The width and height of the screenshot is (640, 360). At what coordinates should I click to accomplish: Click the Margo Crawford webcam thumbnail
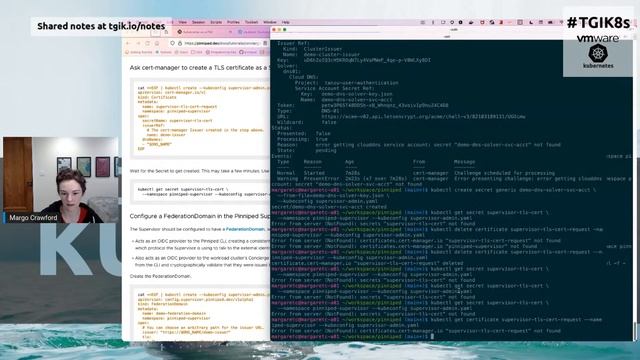(61, 180)
